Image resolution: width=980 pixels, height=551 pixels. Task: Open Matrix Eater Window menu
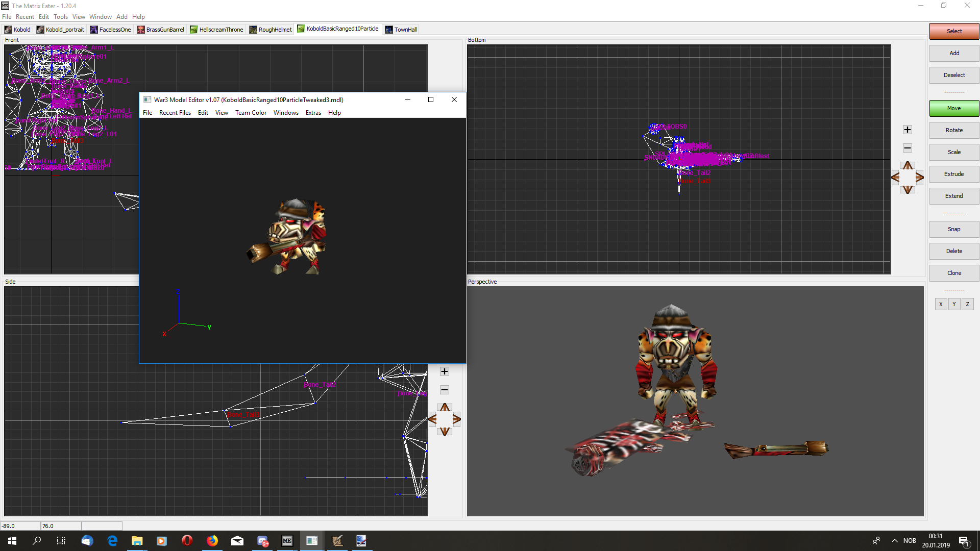[101, 17]
